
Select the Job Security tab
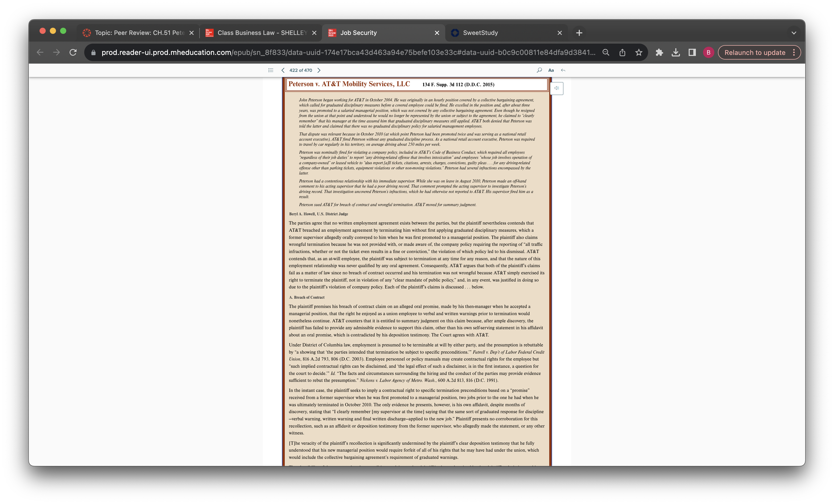(383, 33)
